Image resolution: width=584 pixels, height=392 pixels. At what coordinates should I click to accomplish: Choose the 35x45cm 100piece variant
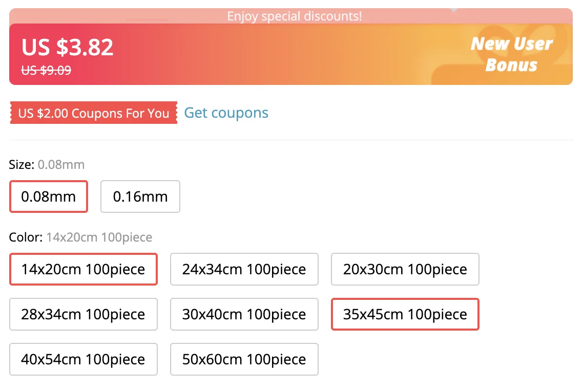click(x=405, y=314)
